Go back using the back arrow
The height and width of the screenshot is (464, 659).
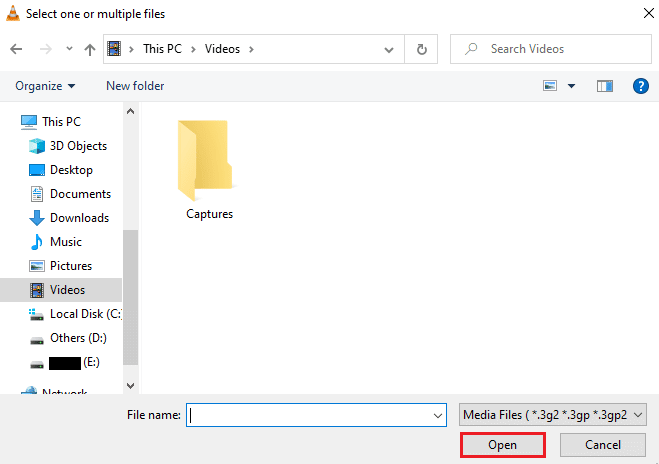click(x=16, y=49)
